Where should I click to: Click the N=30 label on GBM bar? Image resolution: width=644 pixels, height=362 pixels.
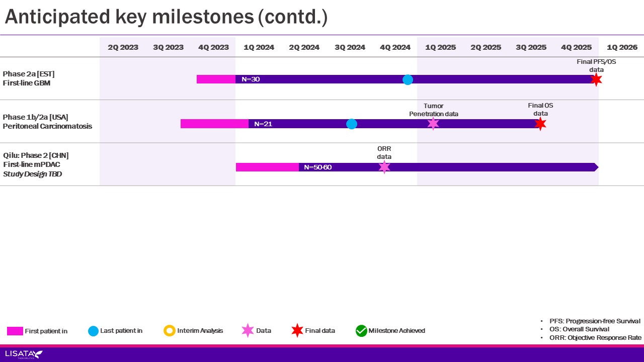coord(251,79)
